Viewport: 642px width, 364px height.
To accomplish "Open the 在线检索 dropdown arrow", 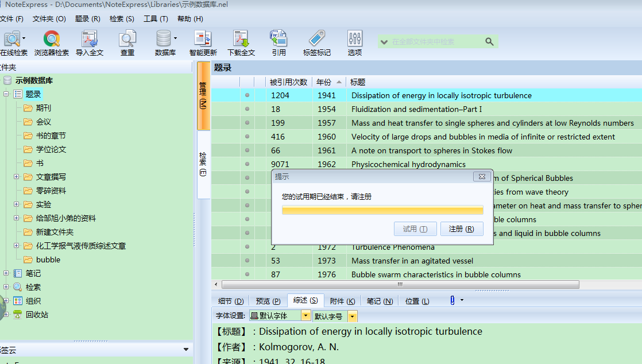I will (24, 38).
